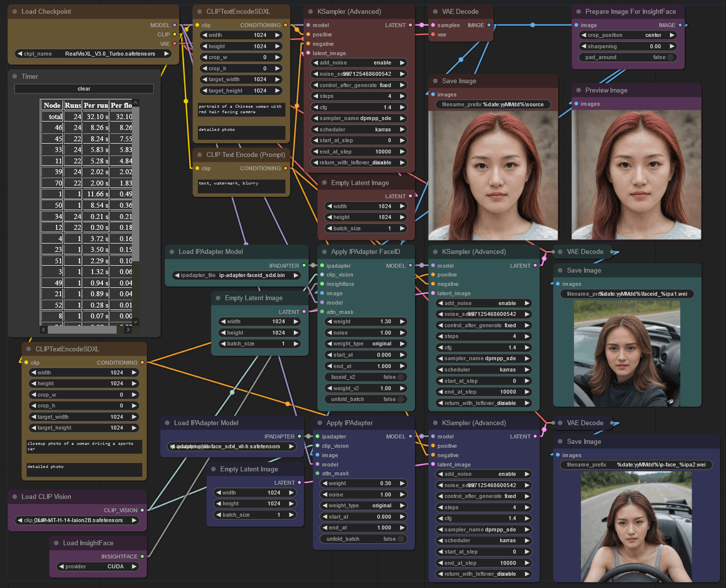Collapse the Load CLIP Vision node title dot
The height and width of the screenshot is (588, 726).
coord(15,496)
